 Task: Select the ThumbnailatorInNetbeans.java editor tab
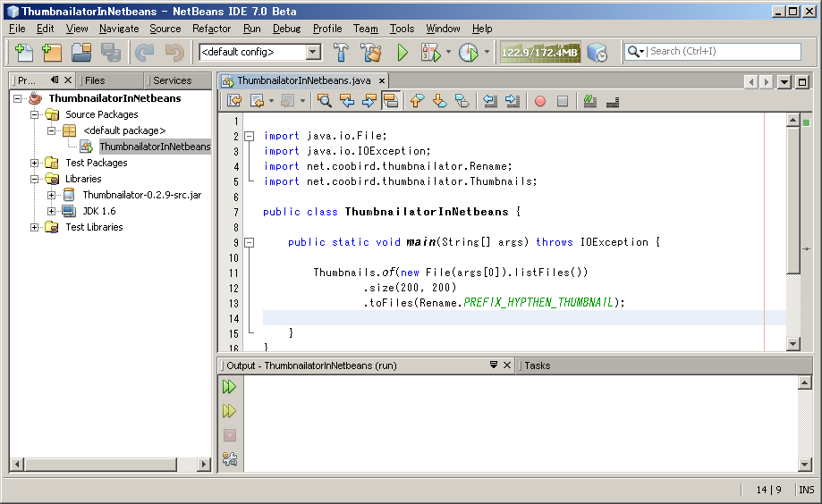(x=303, y=80)
